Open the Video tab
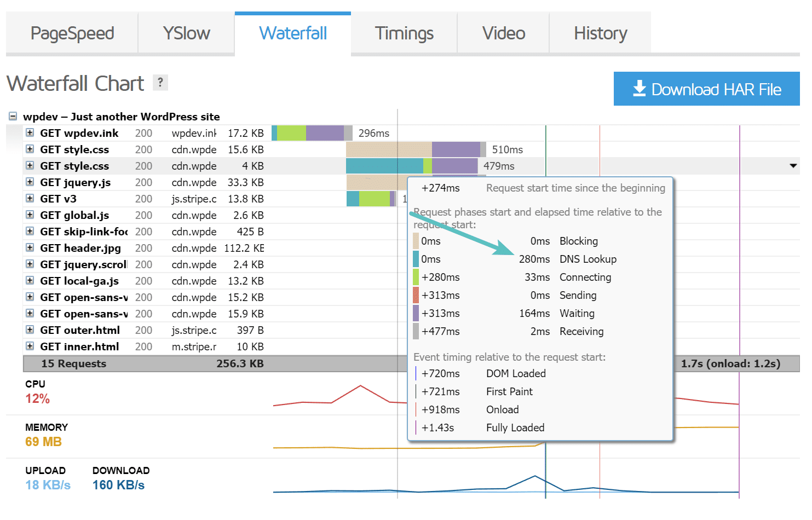Viewport: 812px width, 520px height. (503, 33)
